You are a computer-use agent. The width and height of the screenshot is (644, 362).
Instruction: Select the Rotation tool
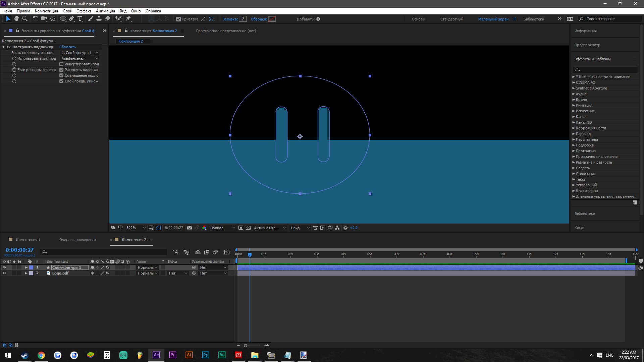35,19
